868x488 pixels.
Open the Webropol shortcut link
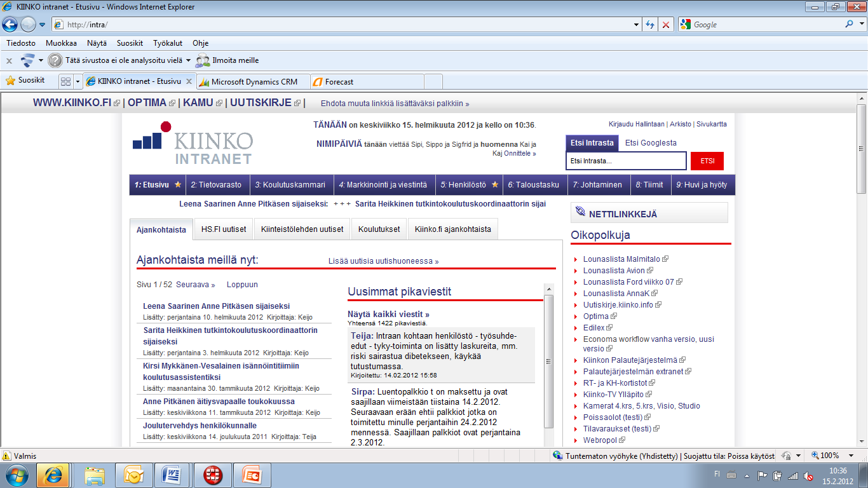click(600, 440)
